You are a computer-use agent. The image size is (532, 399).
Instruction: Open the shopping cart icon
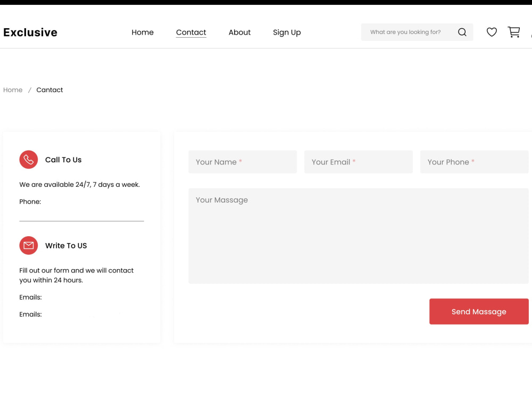[x=513, y=32]
